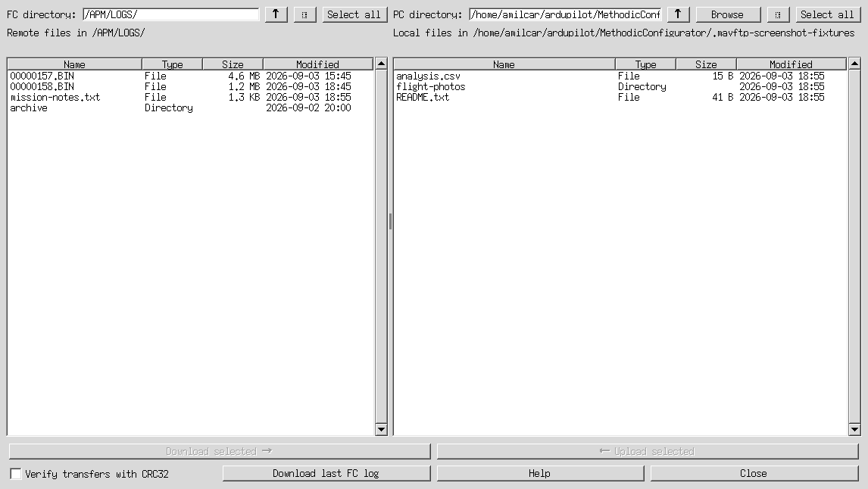Screen dimensions: 868x489
Task: Select remote file mission-notes.txt
Action: click(190, 97)
